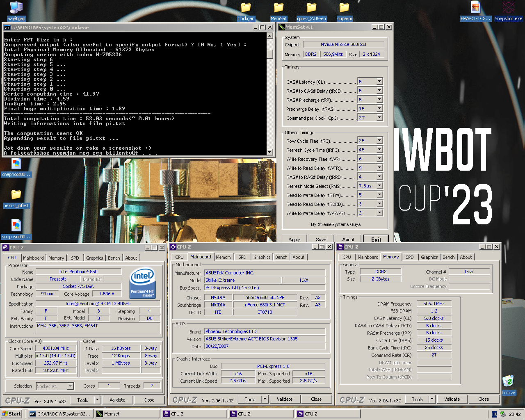Switch to cmd.exe in the taskbar
525x420 pixels.
click(x=60, y=414)
